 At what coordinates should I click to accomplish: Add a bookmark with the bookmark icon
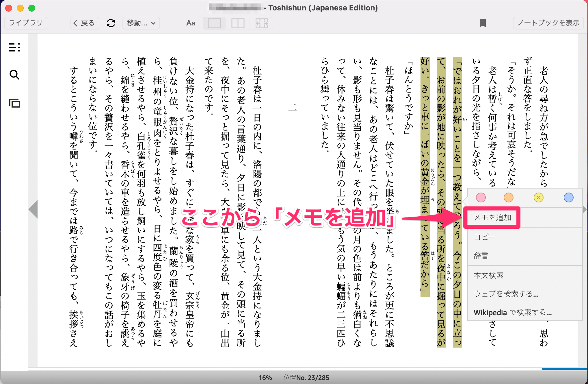(483, 23)
